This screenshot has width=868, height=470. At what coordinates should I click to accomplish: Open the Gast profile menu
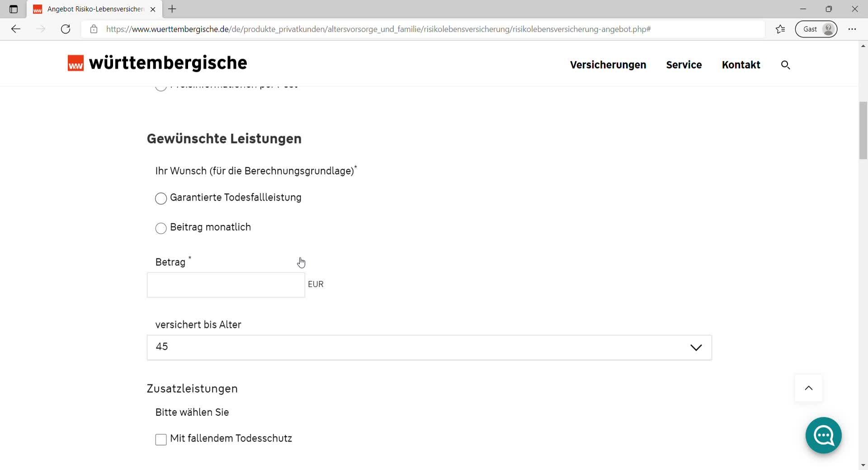point(816,29)
